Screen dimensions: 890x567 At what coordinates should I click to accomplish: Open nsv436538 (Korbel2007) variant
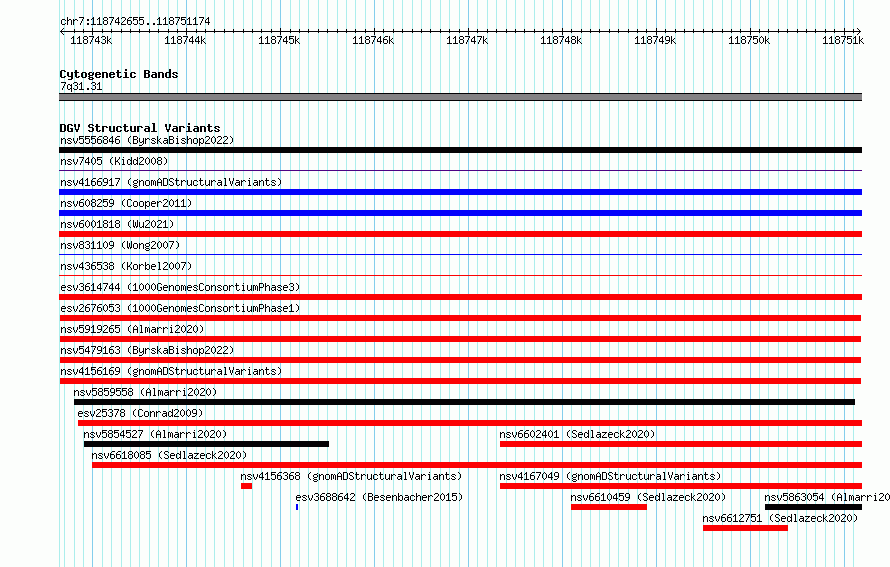[x=126, y=266]
